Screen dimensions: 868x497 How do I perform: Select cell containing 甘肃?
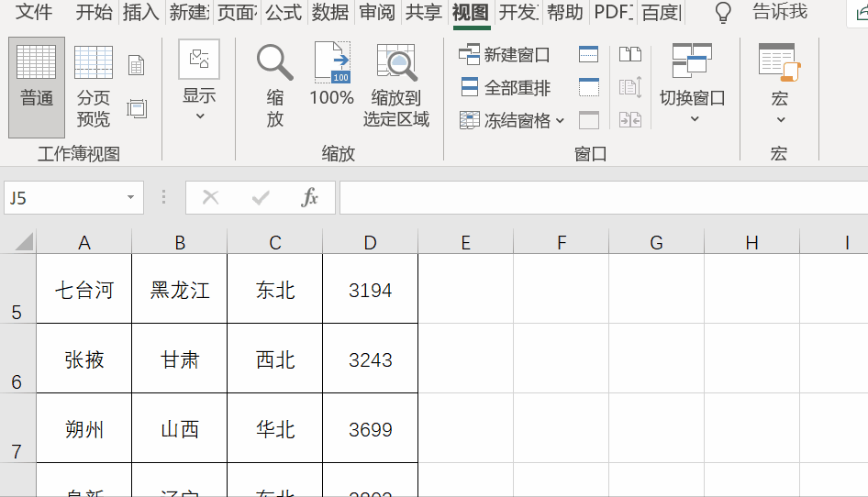point(179,359)
